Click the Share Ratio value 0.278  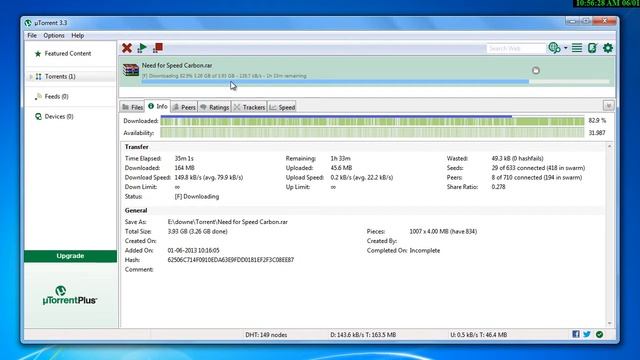[x=498, y=187]
